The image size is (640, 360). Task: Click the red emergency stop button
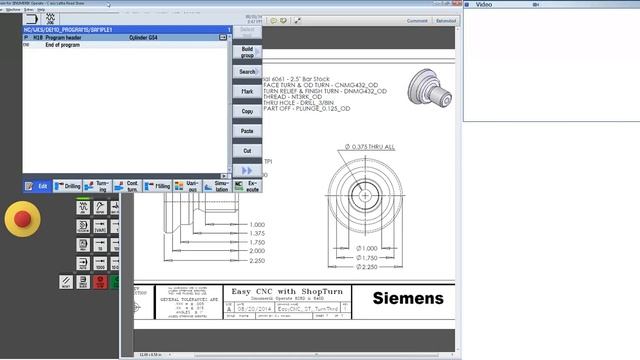tap(22, 219)
